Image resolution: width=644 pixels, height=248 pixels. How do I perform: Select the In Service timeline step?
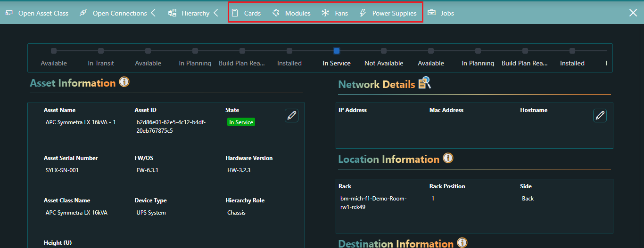click(337, 51)
